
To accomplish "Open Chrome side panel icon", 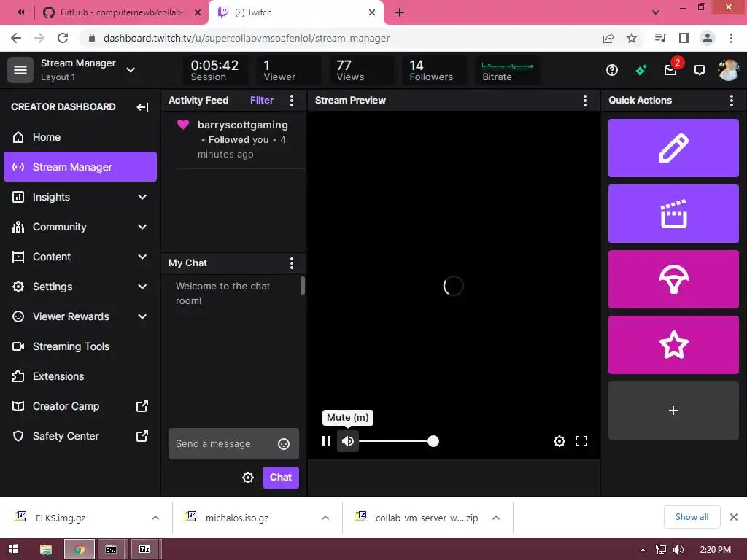I will [684, 38].
